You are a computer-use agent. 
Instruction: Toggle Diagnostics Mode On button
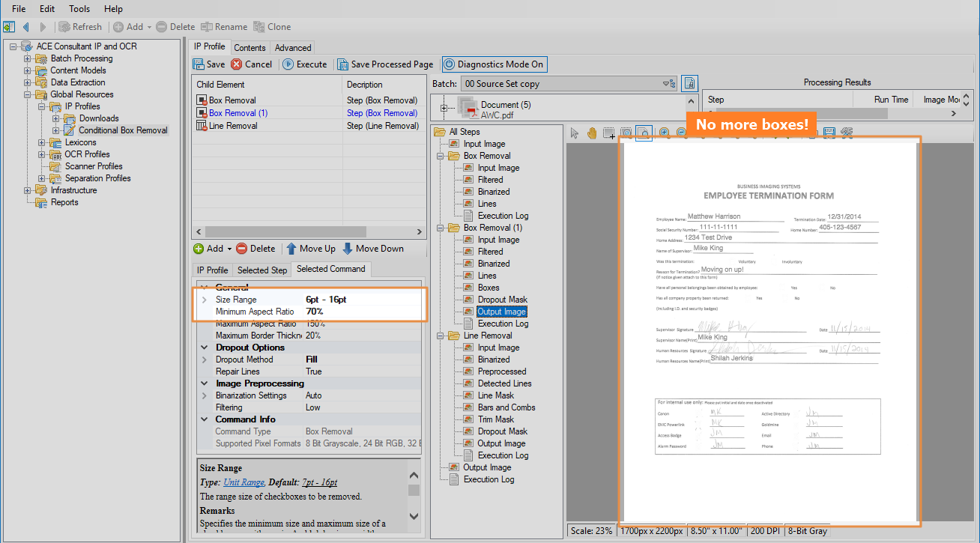tap(494, 64)
